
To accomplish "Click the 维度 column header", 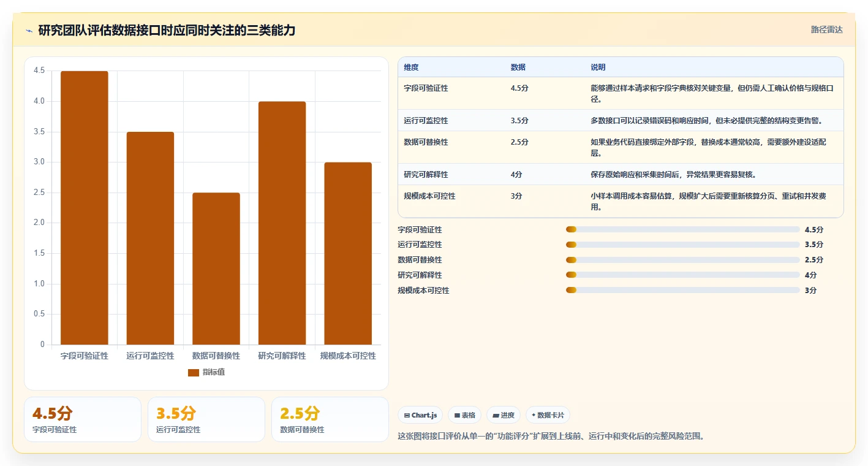I will pos(412,67).
